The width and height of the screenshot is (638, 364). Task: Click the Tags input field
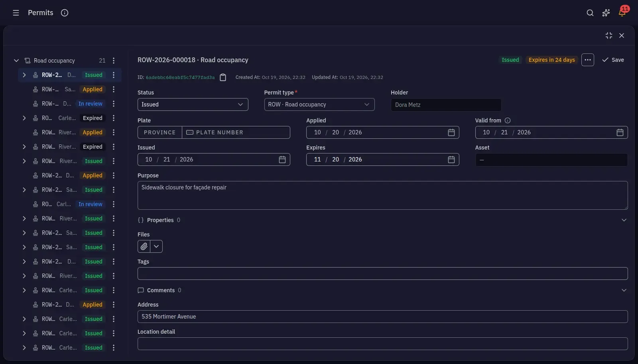(x=383, y=273)
